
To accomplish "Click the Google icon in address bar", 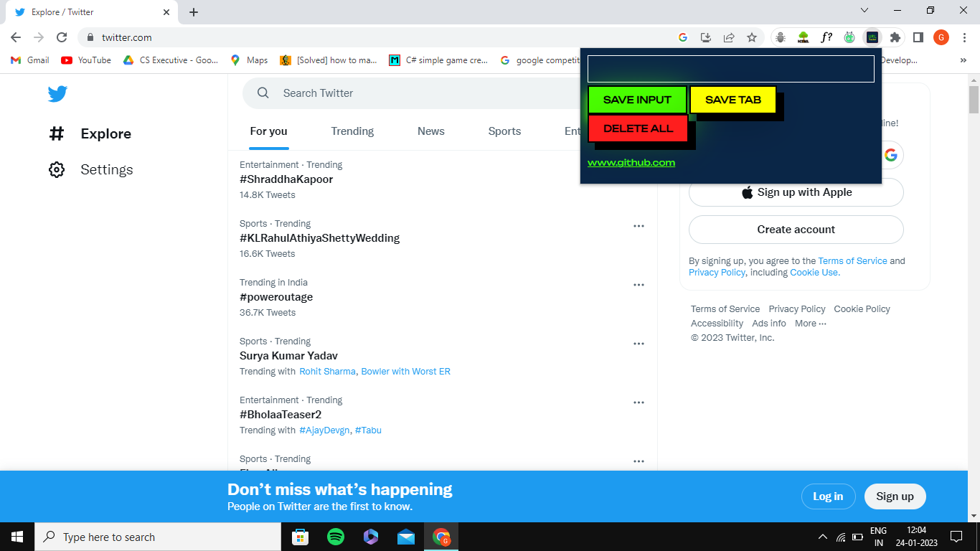I will click(x=683, y=37).
